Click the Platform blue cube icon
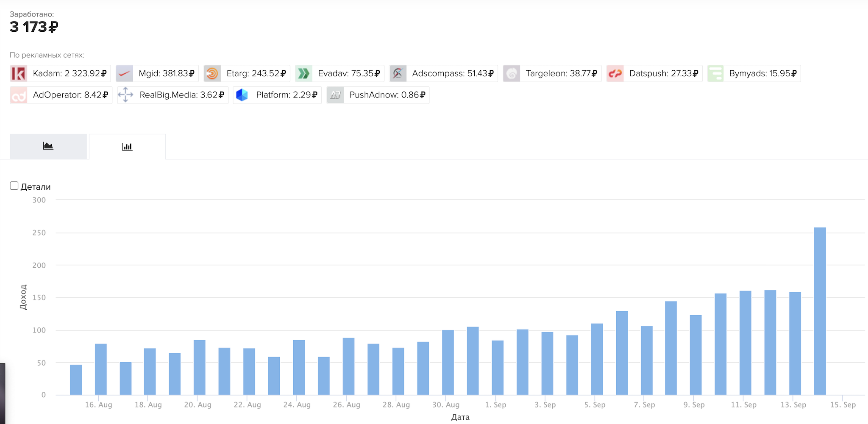Viewport: 868px width, 424px height. pos(242,95)
